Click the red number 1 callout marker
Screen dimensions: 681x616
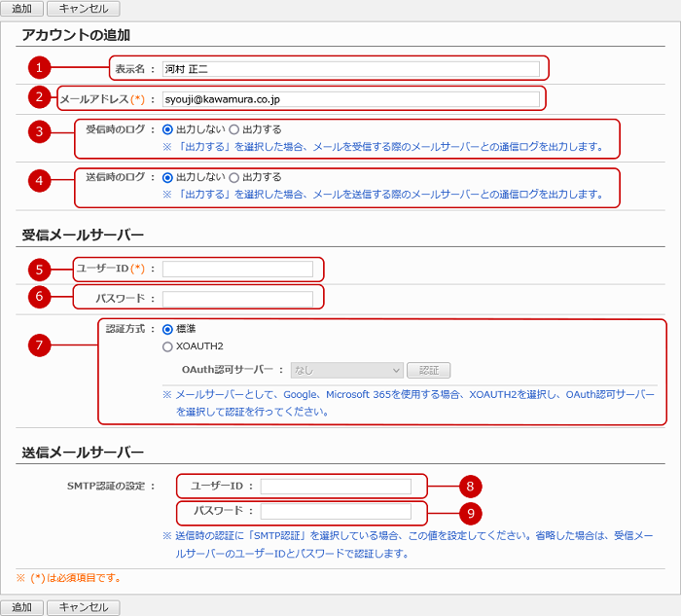39,68
